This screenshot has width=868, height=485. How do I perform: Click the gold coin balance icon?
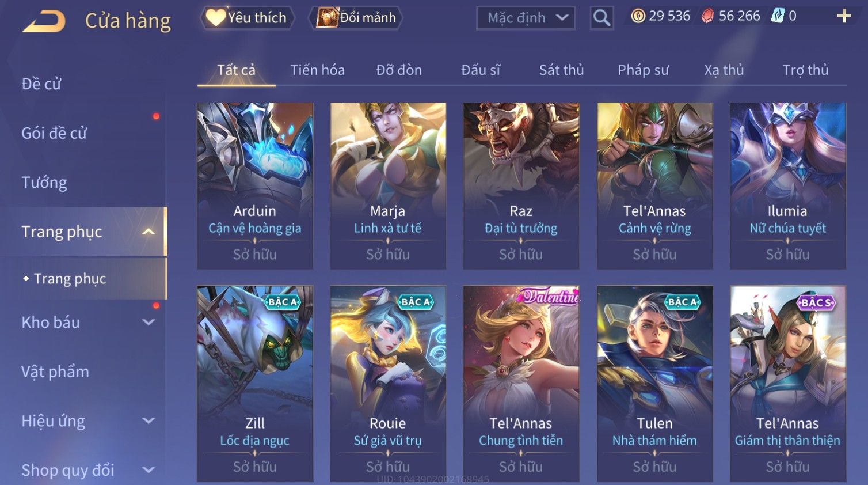point(638,16)
